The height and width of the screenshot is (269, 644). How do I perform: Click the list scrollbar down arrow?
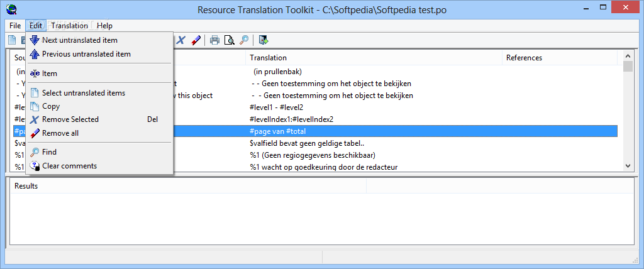[x=628, y=165]
